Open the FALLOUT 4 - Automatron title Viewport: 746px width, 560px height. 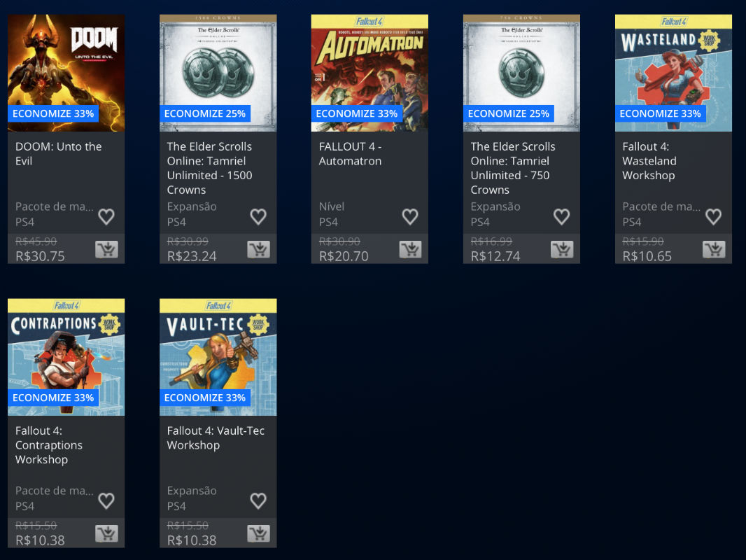[350, 154]
